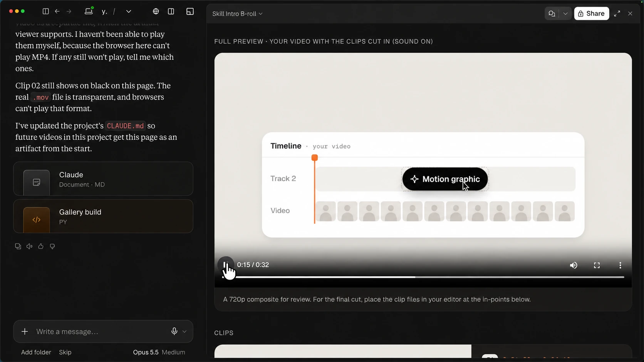Enter video fullscreen mode
Screen dimensions: 644x362
[x=597, y=265]
